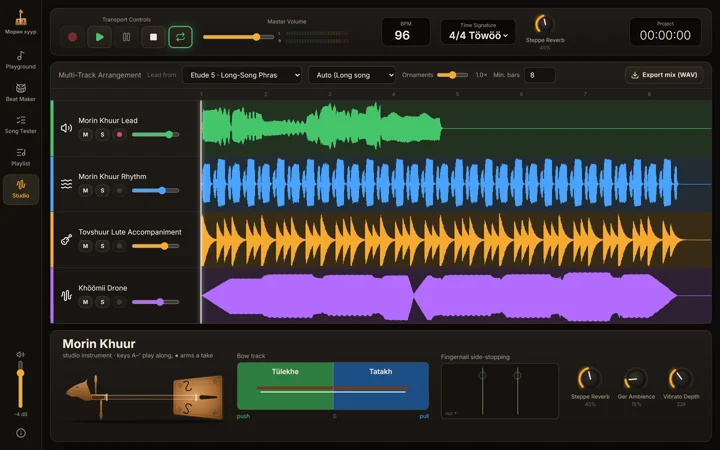The image size is (720, 450).
Task: Click the Playlist list icon
Action: point(21,152)
